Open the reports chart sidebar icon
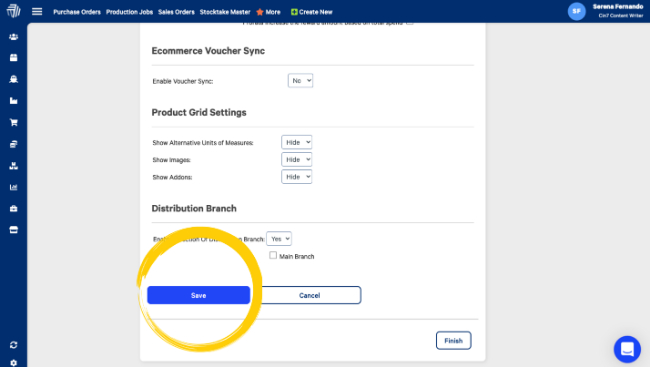650x367 pixels. (x=14, y=187)
